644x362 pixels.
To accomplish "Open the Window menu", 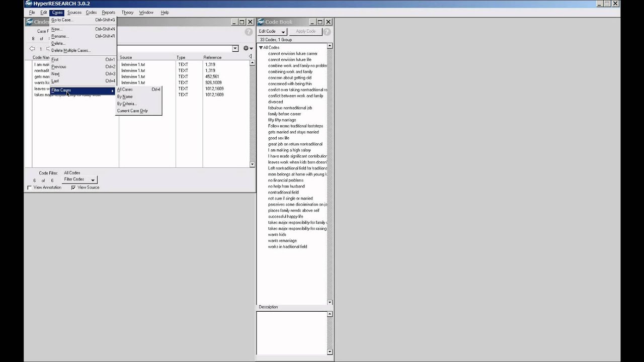I will coord(146,13).
